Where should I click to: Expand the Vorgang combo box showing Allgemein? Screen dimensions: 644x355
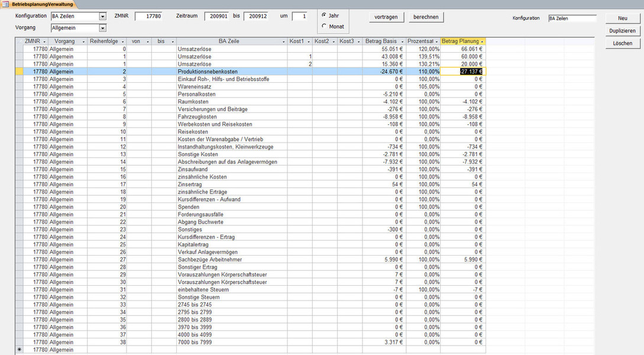[x=103, y=28]
